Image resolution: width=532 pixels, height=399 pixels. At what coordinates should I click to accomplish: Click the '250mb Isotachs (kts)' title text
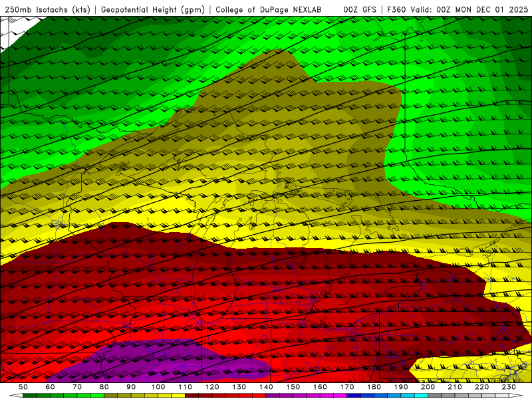tap(47, 10)
